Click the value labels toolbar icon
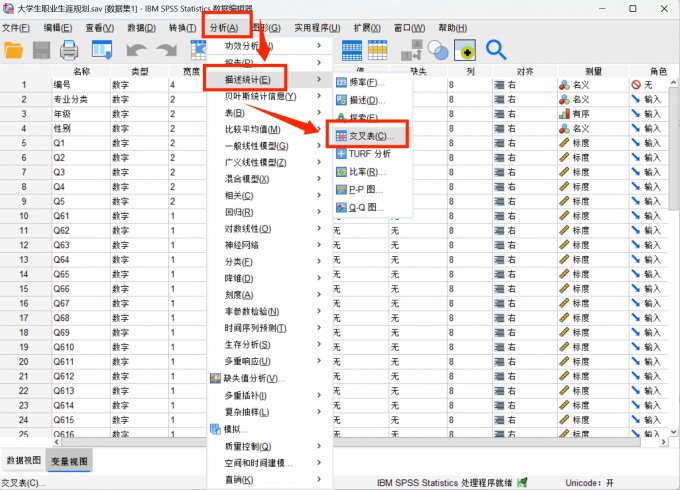This screenshot has height=490, width=680. pos(412,50)
